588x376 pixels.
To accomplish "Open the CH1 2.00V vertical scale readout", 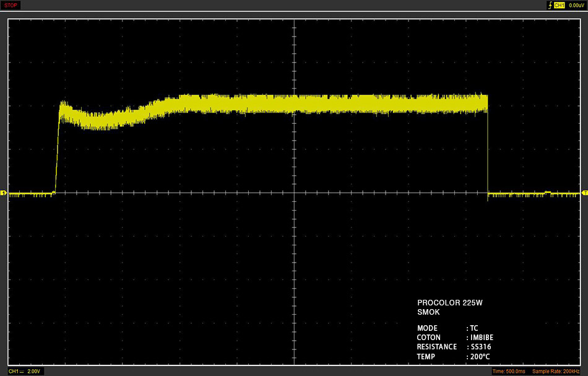I will (x=25, y=371).
